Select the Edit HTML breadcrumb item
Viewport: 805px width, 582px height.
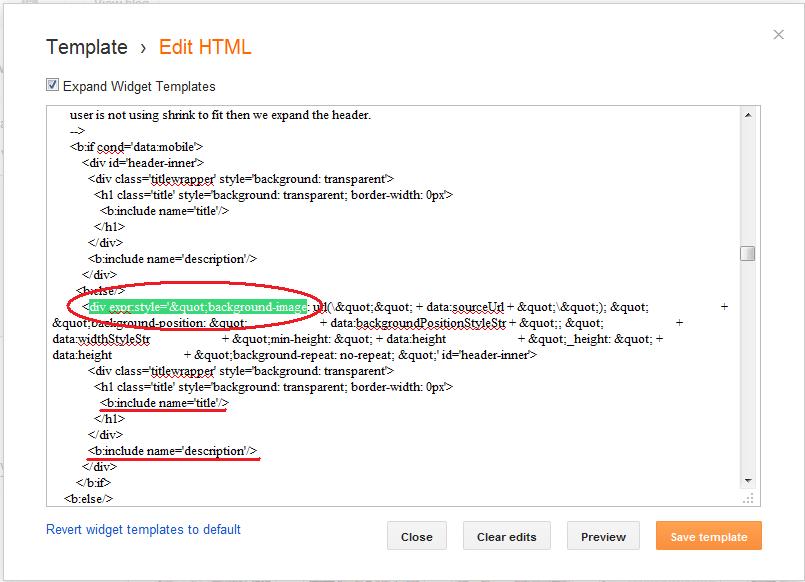(x=205, y=47)
